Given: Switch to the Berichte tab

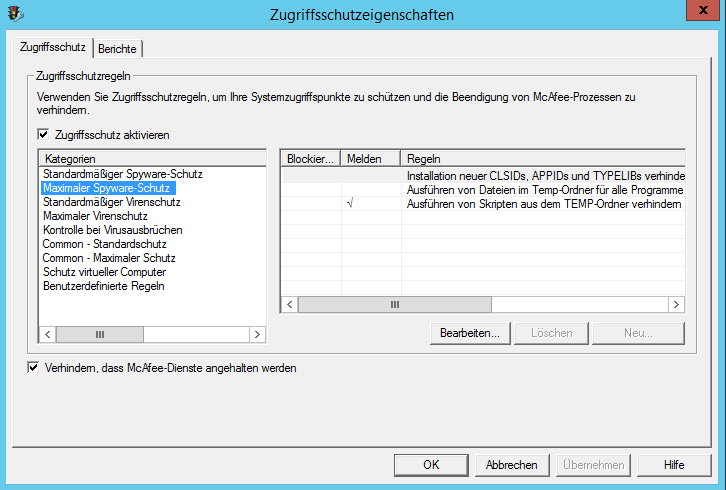Looking at the screenshot, I should tap(117, 48).
